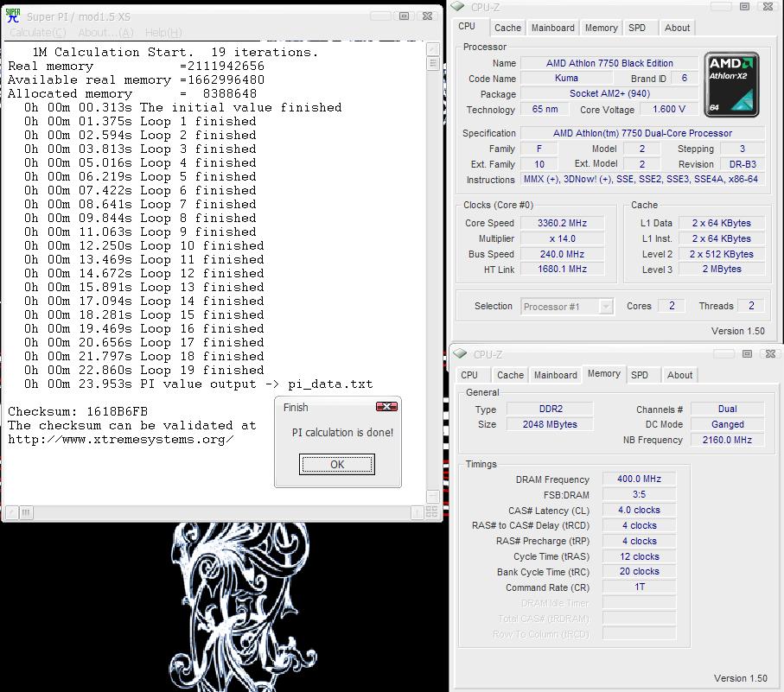Click the DRAM Frequency value 400.0 MHz
Screen dimensions: 784x692
click(x=639, y=479)
